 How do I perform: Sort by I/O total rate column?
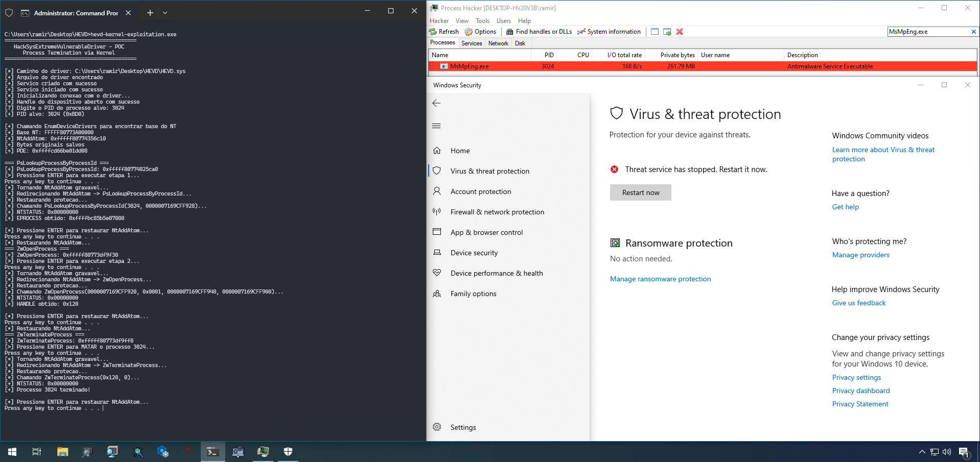pos(618,55)
